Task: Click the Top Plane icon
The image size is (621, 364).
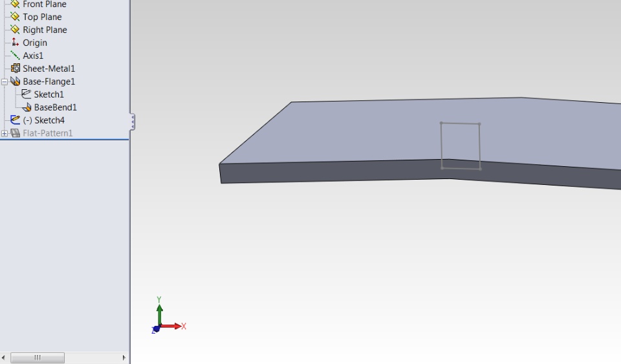Action: pos(15,17)
